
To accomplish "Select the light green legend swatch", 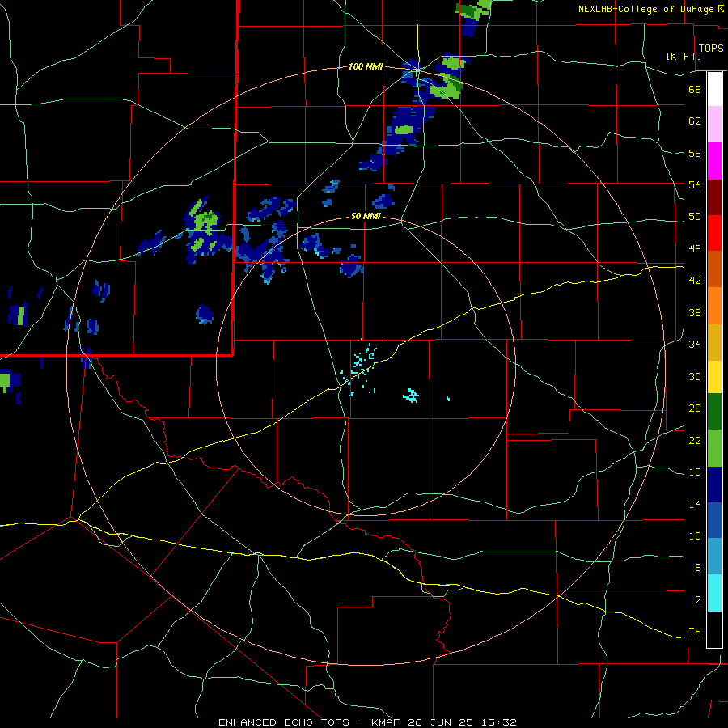I will coord(714,448).
